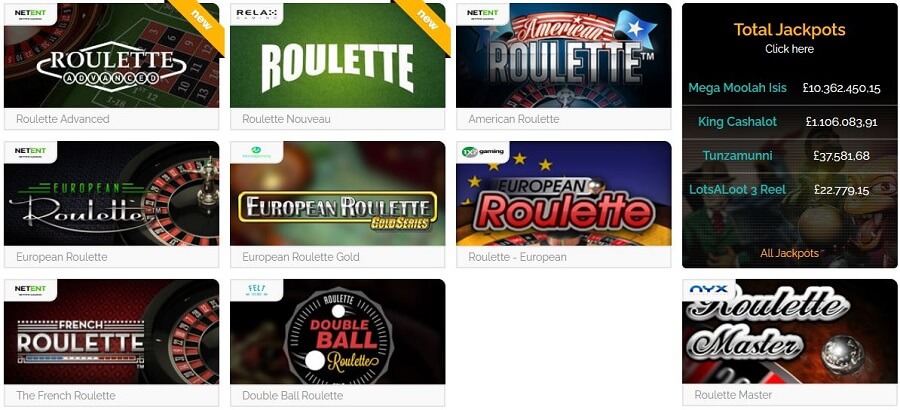The height and width of the screenshot is (410, 900).
Task: Open Double Ball Roulette game image
Action: [337, 331]
